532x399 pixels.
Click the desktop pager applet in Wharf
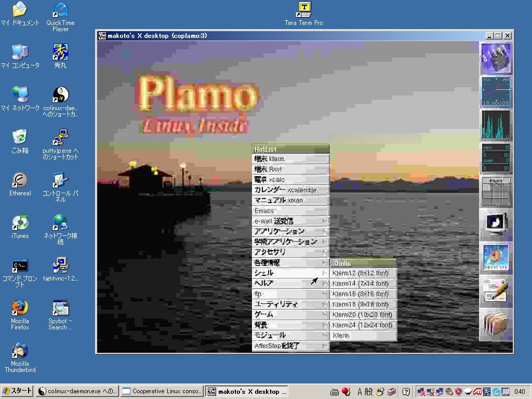496,191
